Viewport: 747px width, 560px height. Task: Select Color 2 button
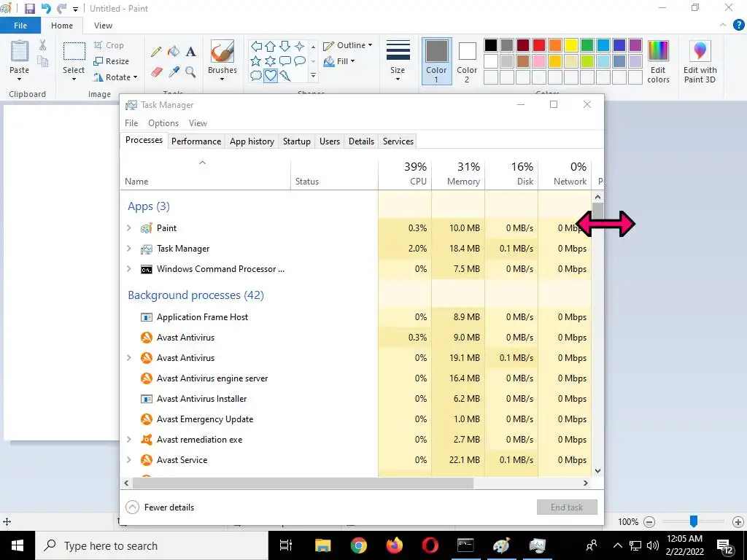click(x=467, y=61)
